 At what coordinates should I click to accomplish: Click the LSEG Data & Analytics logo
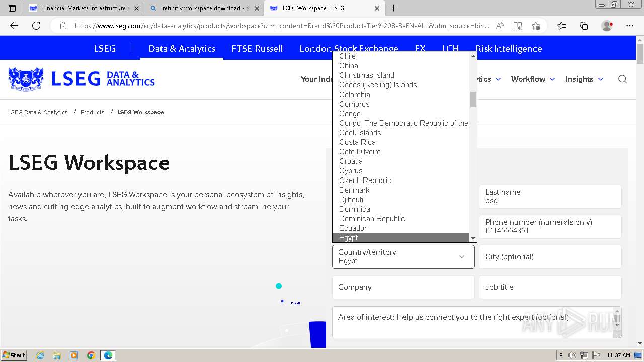82,79
